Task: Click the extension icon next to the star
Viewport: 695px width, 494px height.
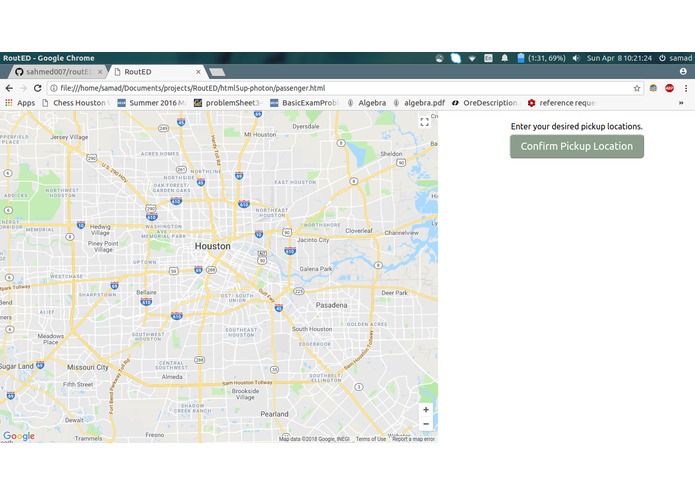Action: pos(653,88)
